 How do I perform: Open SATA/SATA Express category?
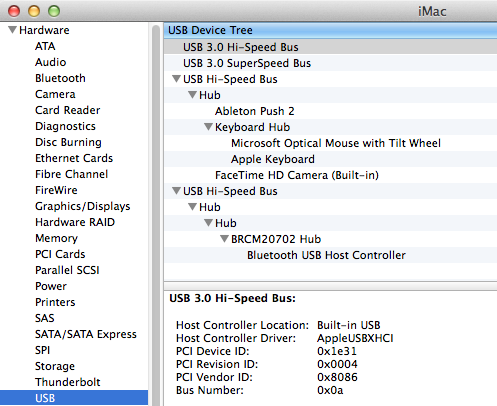coord(86,334)
